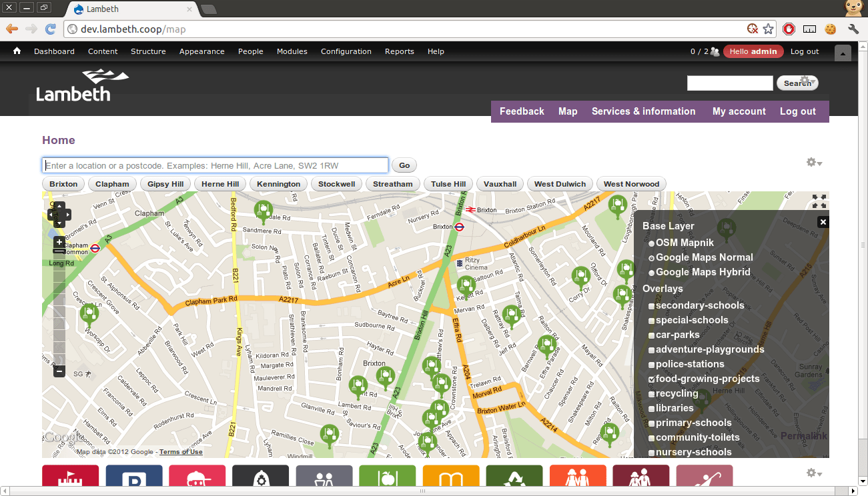Click the map zoom slider handle
Image resolution: width=868 pixels, height=496 pixels.
point(59,252)
